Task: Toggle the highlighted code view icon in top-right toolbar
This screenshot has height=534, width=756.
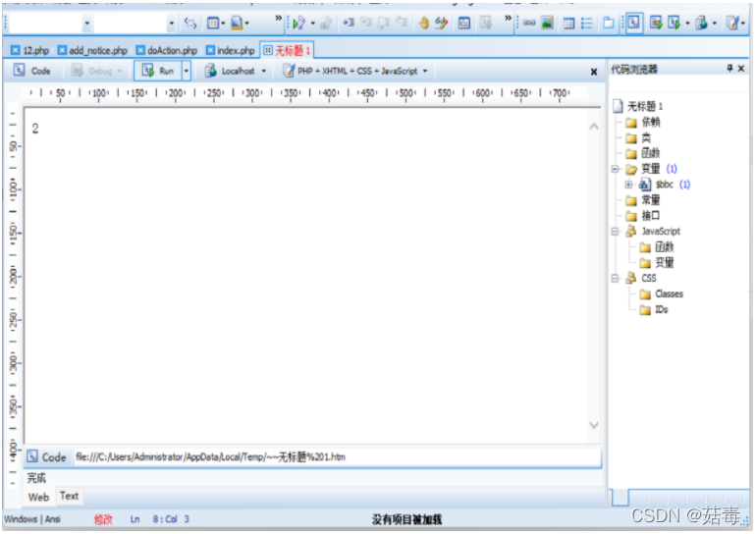Action: coord(633,23)
